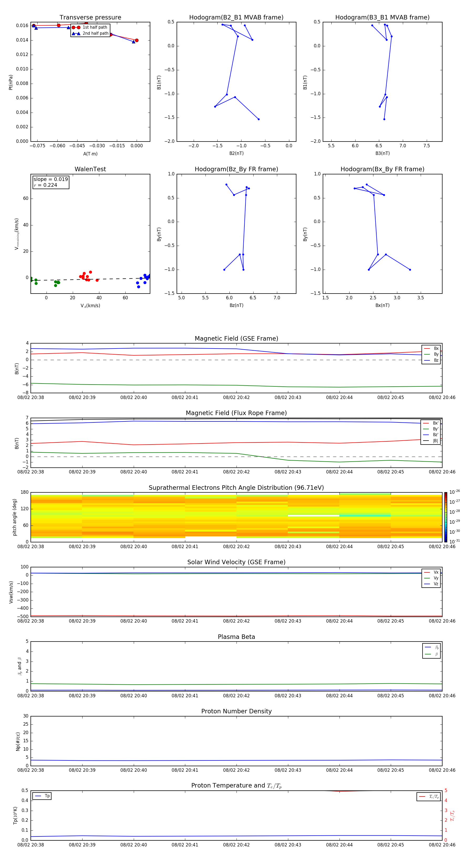Select the 'Hodogram(Bx_By FR frame)' title
This screenshot has width=473, height=868.
coord(382,169)
